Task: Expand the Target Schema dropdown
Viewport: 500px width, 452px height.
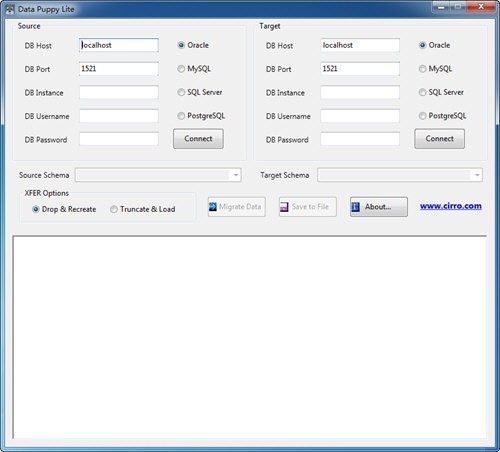Action: coord(400,175)
